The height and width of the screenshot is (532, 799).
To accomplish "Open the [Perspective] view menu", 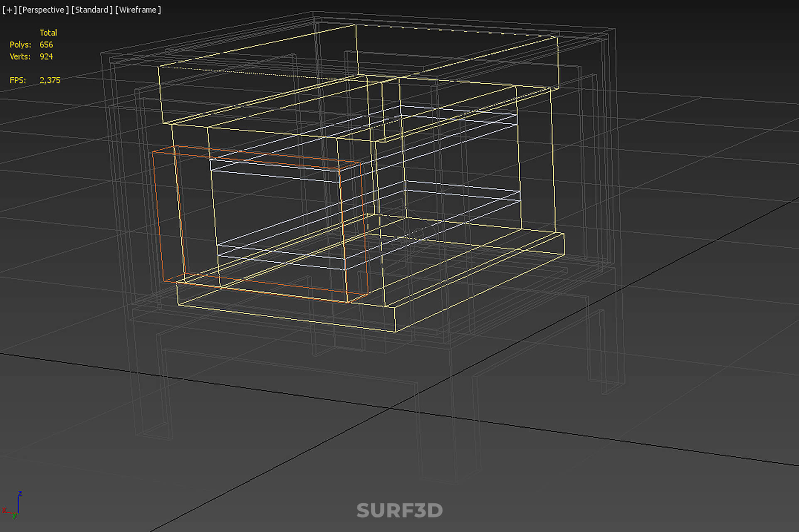I will click(x=44, y=10).
